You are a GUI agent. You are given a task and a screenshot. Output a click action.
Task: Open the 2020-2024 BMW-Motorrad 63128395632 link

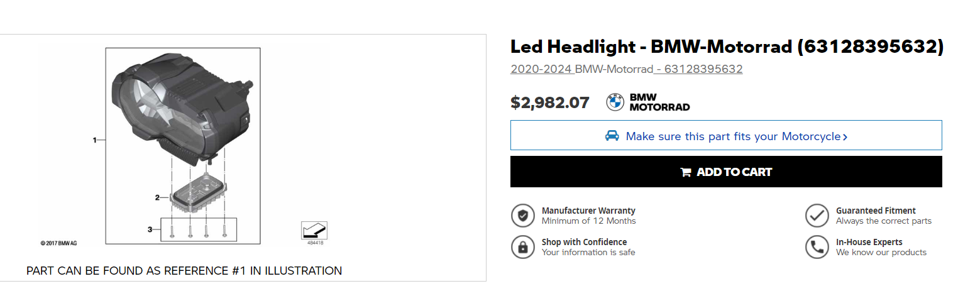[626, 69]
